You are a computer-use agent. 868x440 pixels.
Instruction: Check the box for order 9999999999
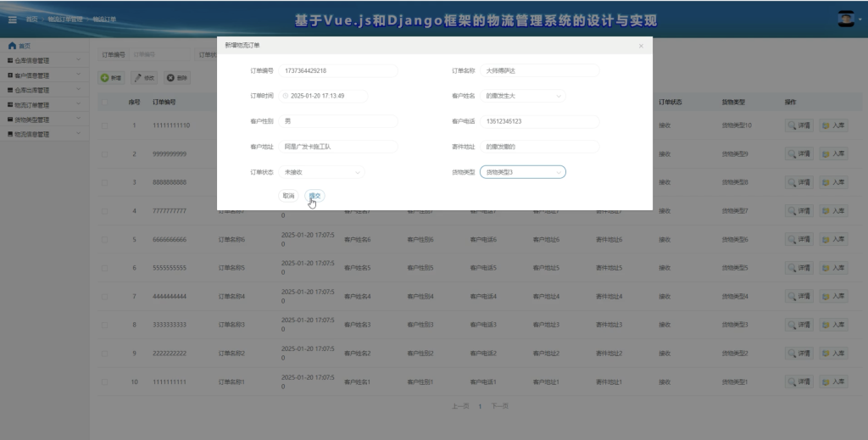(x=104, y=153)
